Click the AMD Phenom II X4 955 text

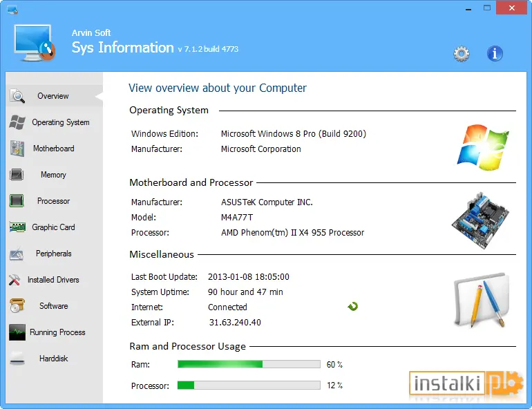pos(292,233)
